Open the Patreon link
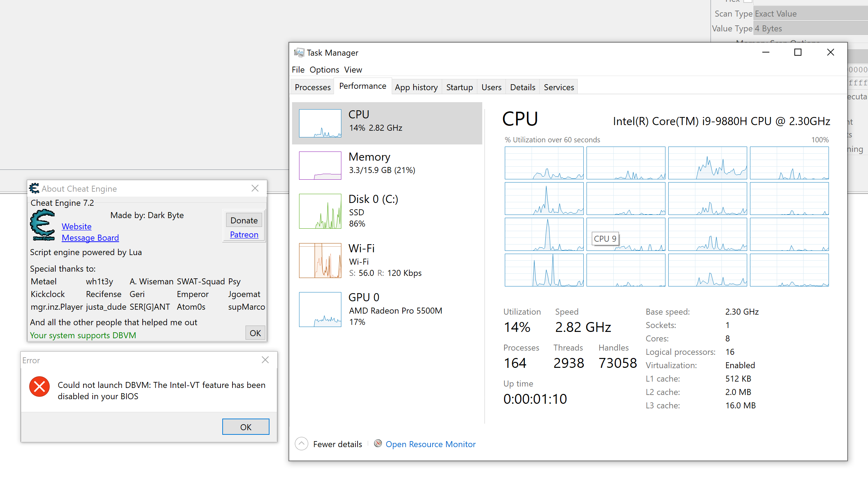The image size is (868, 482). 244,235
